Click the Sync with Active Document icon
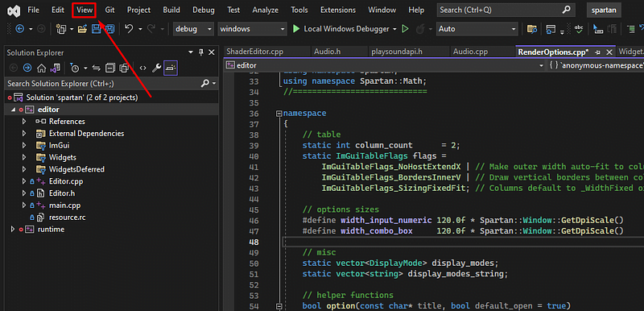 pos(97,68)
